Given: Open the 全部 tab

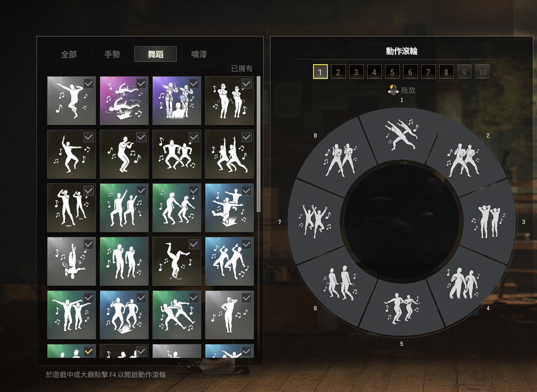Looking at the screenshot, I should (x=69, y=54).
